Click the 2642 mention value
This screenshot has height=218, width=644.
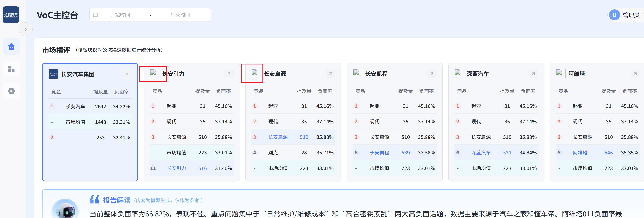click(x=101, y=107)
